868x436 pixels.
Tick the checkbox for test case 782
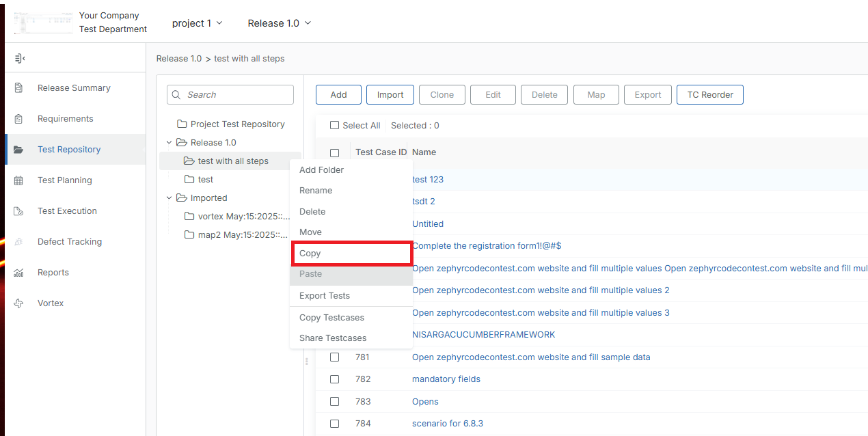pyautogui.click(x=334, y=379)
